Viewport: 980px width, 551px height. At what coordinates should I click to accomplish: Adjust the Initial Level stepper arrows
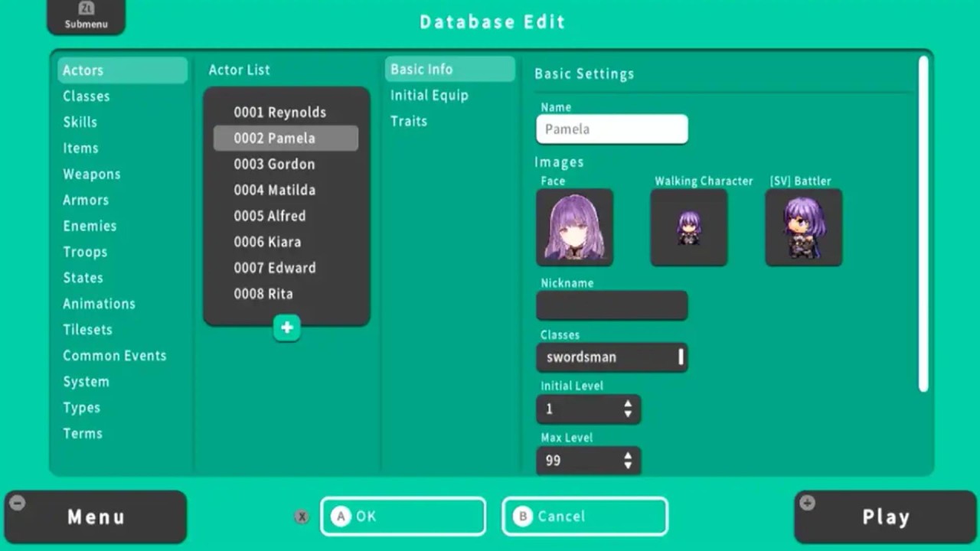click(x=628, y=409)
